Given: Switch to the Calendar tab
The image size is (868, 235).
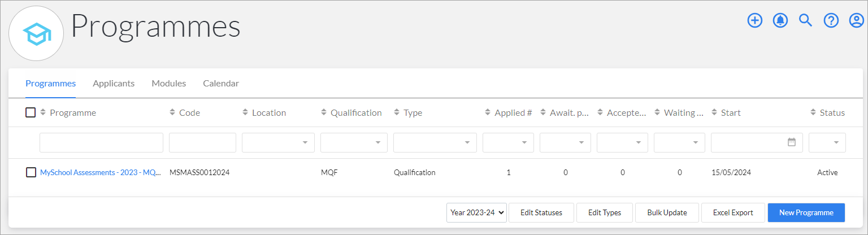Looking at the screenshot, I should pos(221,83).
